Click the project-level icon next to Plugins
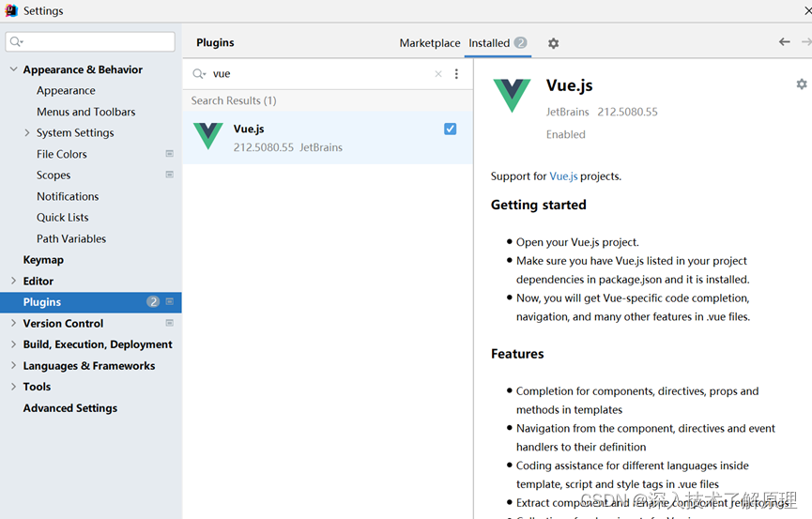Viewport: 812px width, 519px height. pyautogui.click(x=169, y=301)
